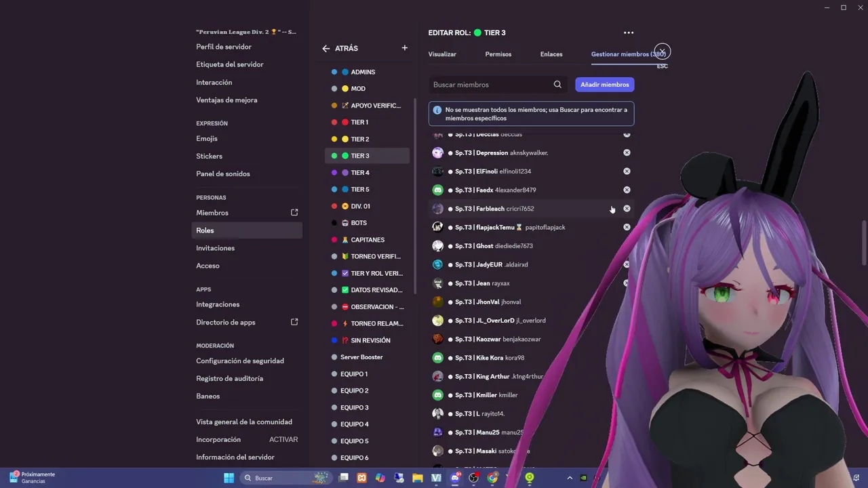
Task: Open Registro de auditoría
Action: tap(247, 378)
